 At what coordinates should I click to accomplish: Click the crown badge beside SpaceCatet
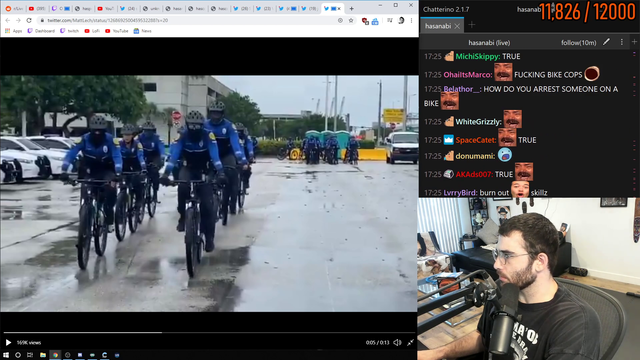(x=449, y=140)
